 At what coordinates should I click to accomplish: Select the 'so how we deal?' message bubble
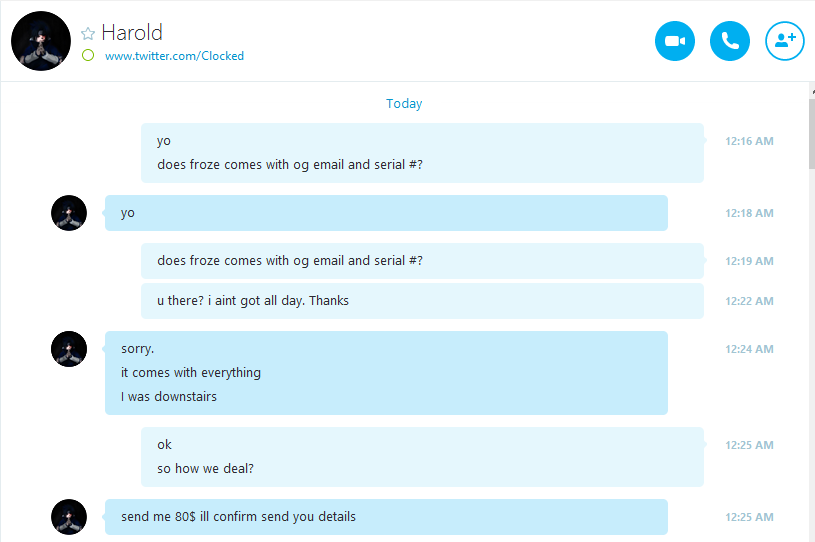pyautogui.click(x=422, y=457)
